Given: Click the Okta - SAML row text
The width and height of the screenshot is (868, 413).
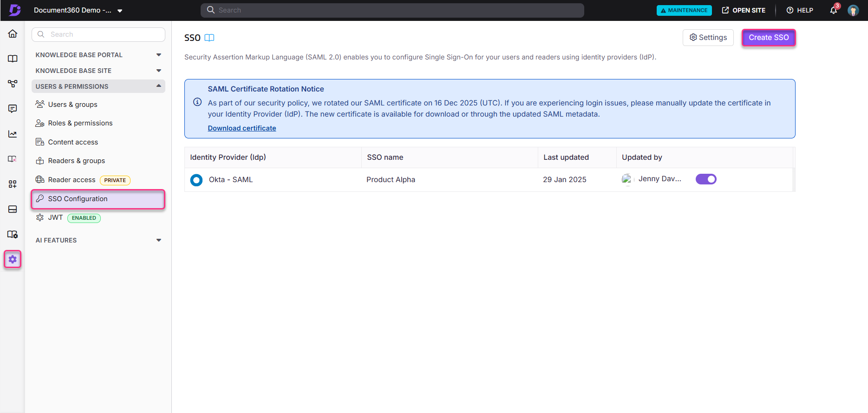Looking at the screenshot, I should click(231, 180).
